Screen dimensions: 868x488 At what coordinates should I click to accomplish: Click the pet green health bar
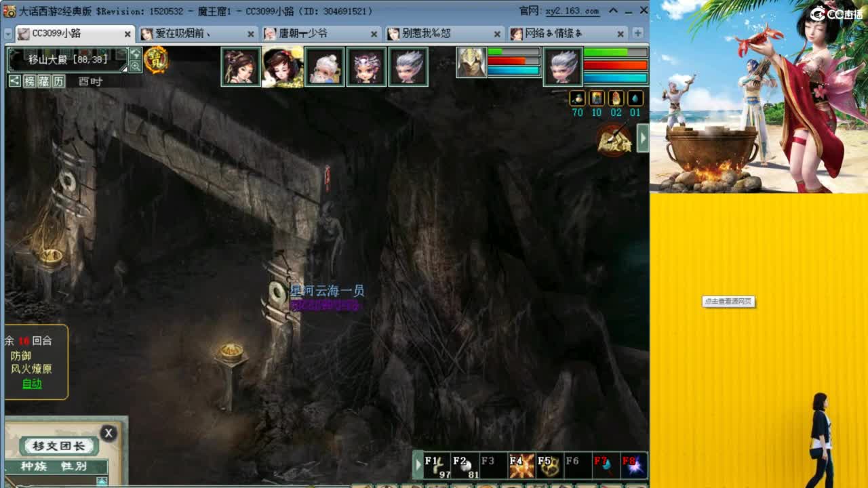click(x=514, y=52)
